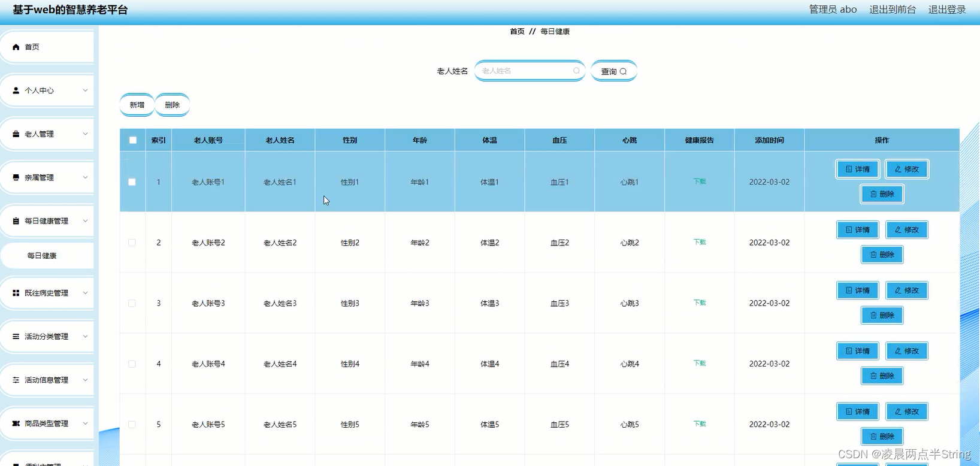Click the icon beside 商品类型管理
The image size is (980, 466).
point(16,423)
